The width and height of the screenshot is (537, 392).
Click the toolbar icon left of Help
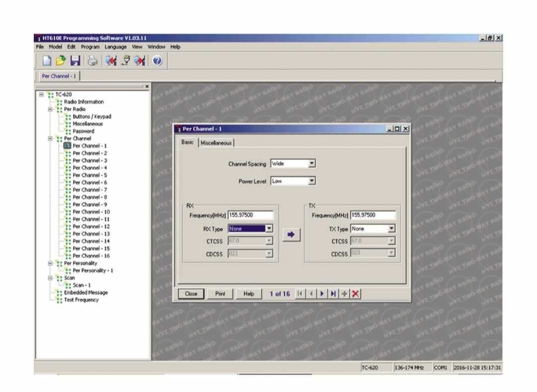(x=140, y=61)
